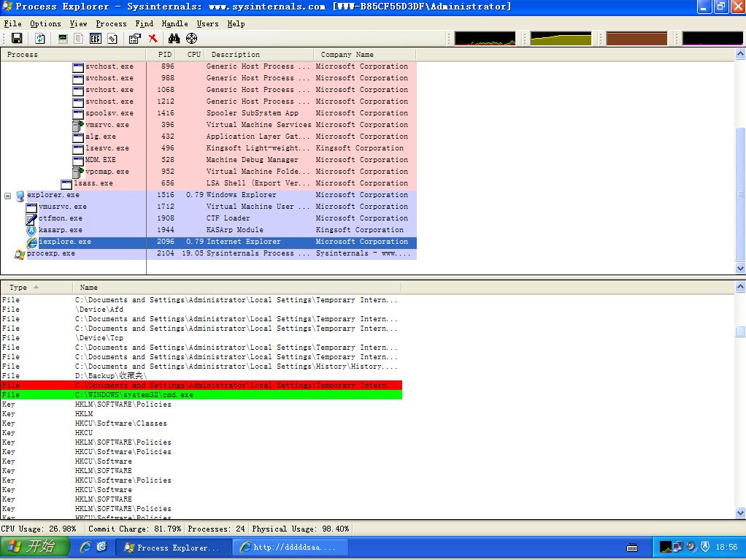Image resolution: width=746 pixels, height=560 pixels.
Task: Open the File menu
Action: 13,23
